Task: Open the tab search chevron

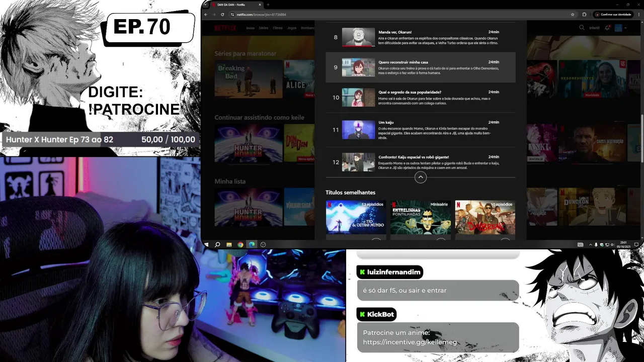Action: coord(205,5)
